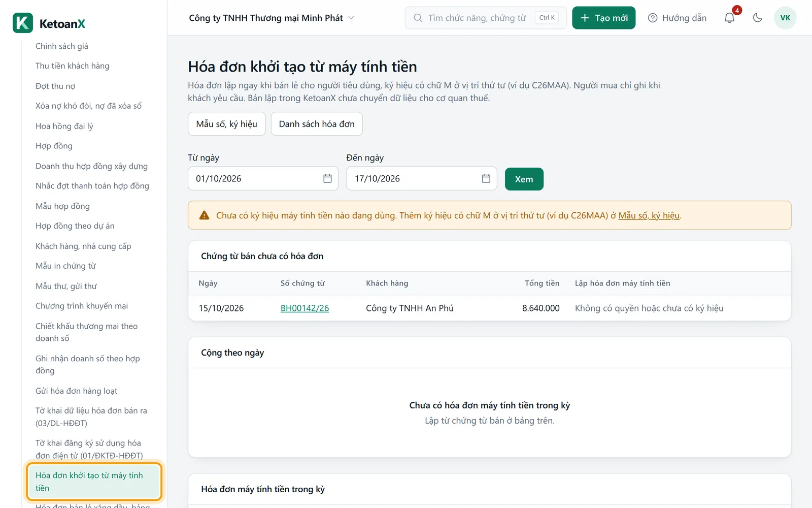This screenshot has width=812, height=508.
Task: Open Xóa nợ khó đòi menu item
Action: click(x=88, y=106)
